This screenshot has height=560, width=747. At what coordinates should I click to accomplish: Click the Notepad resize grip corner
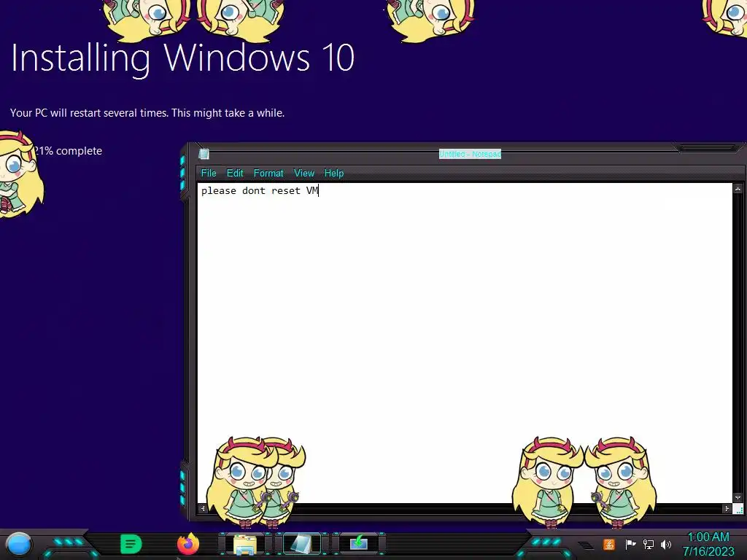tap(738, 509)
